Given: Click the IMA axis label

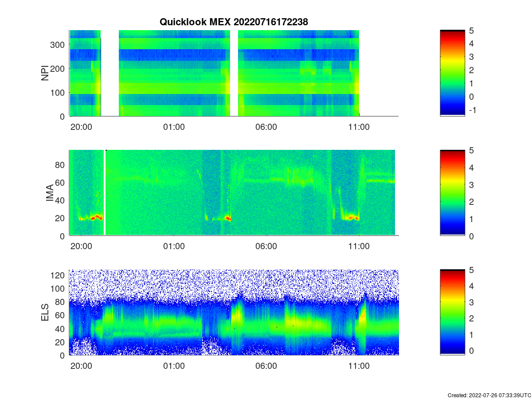Looking at the screenshot, I should [x=50, y=193].
